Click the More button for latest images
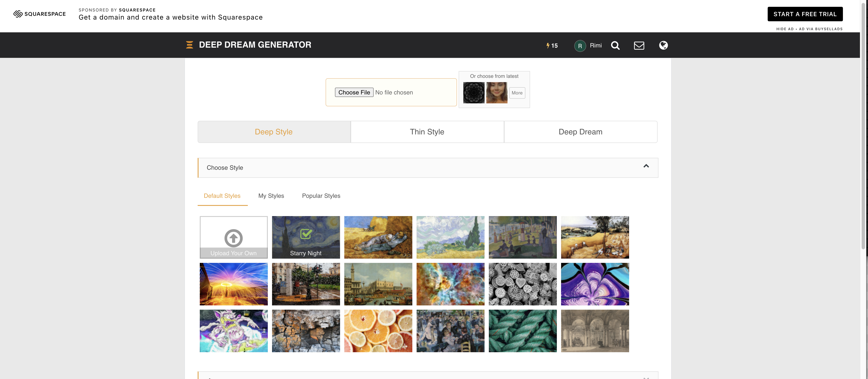This screenshot has height=379, width=868. pos(517,93)
